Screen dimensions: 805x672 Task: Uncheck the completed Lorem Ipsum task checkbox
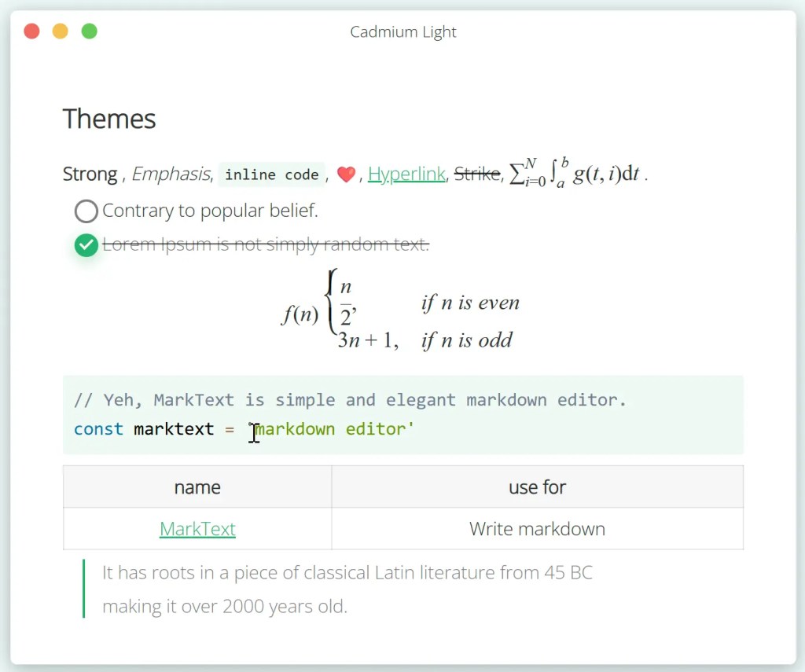[86, 245]
